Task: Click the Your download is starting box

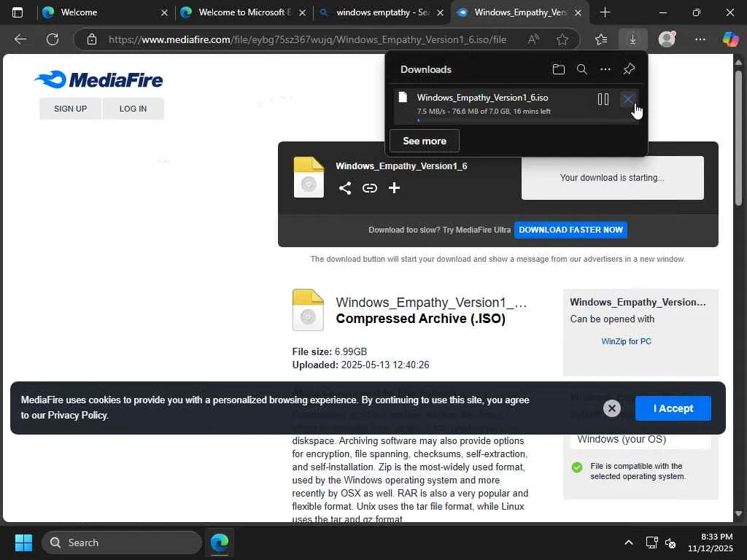Action: tap(612, 178)
